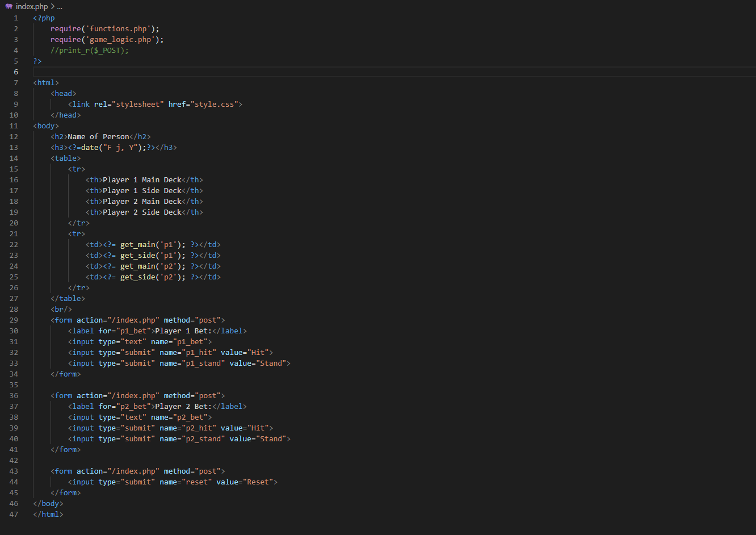Click the require('functions.php') statement
Viewport: 756px width, 535px height.
pyautogui.click(x=105, y=28)
